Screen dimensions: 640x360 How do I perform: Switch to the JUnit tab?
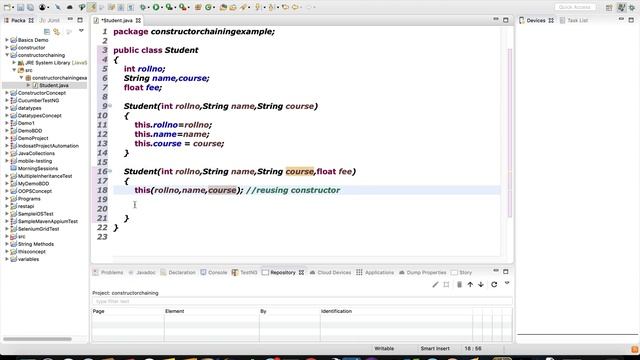pos(50,20)
